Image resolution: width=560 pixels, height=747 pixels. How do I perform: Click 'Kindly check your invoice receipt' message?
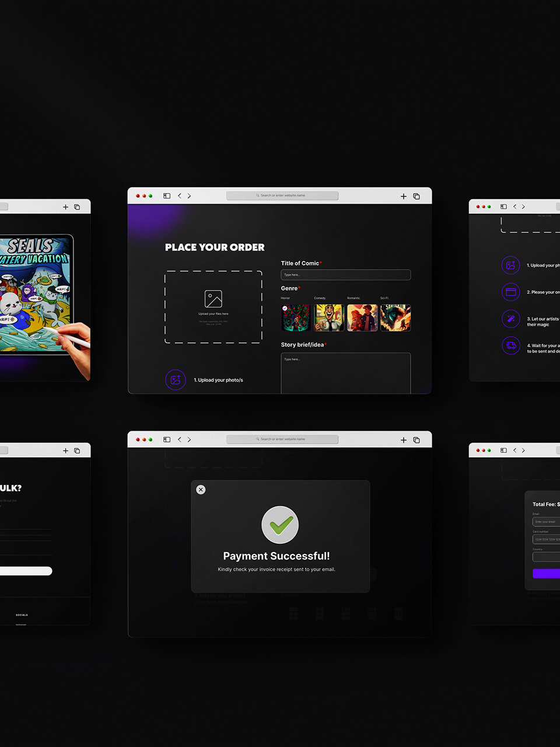click(276, 570)
